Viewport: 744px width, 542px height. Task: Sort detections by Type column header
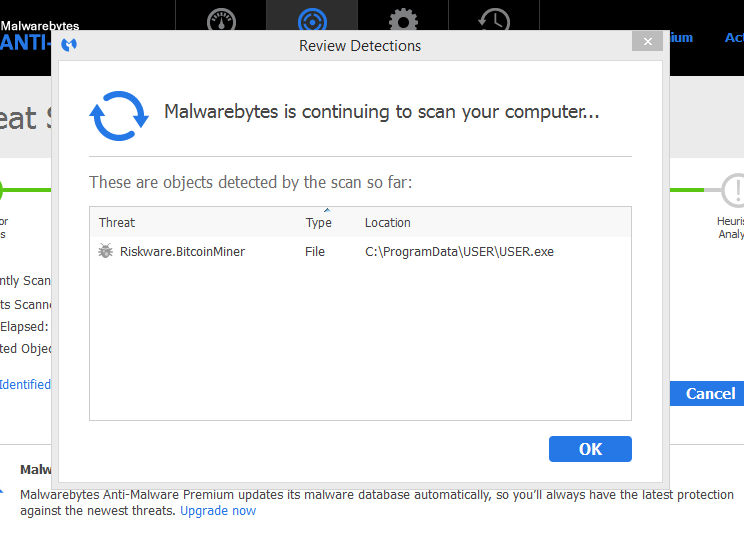(318, 223)
